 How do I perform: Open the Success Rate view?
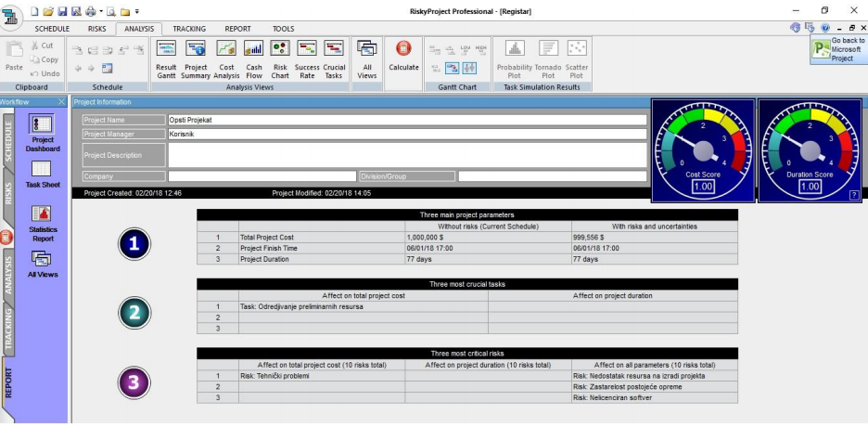307,59
